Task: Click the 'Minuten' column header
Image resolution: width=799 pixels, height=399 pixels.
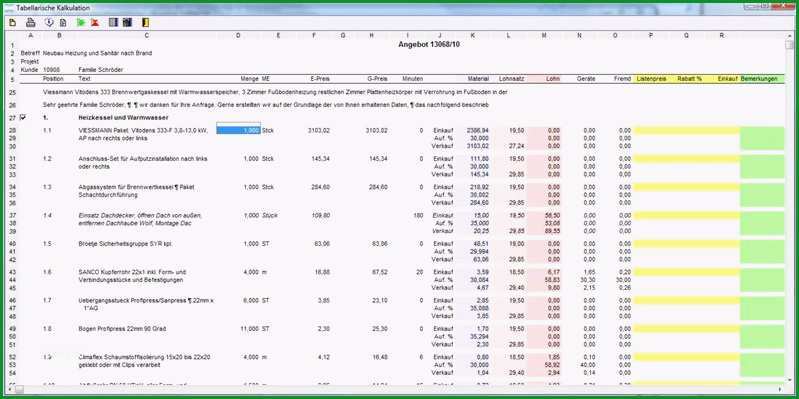Action: pyautogui.click(x=413, y=79)
